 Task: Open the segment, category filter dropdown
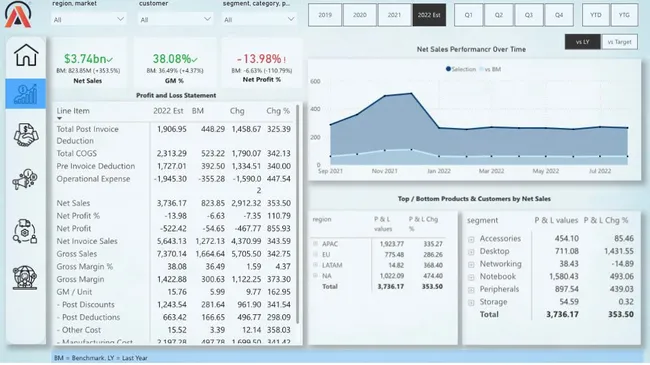tap(260, 19)
